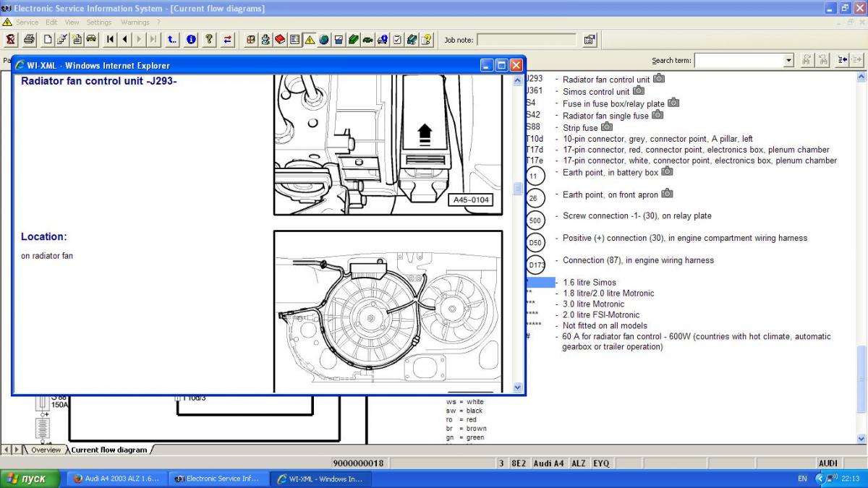Click the yellow question mark toolbar icon

point(210,40)
